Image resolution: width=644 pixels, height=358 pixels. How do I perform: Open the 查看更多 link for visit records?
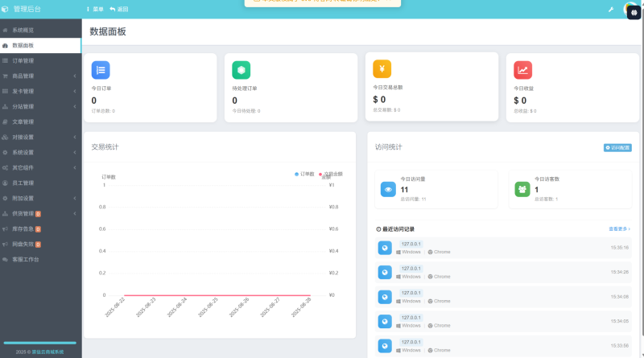tap(618, 229)
